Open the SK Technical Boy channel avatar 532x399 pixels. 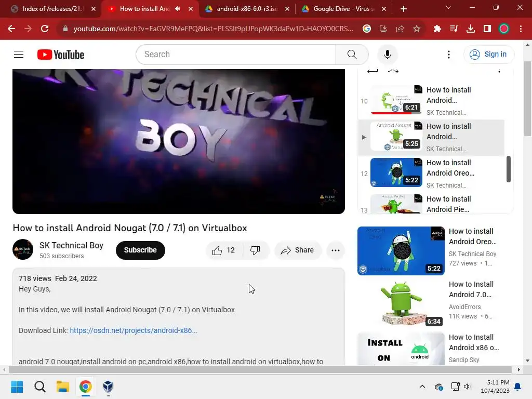(x=23, y=250)
